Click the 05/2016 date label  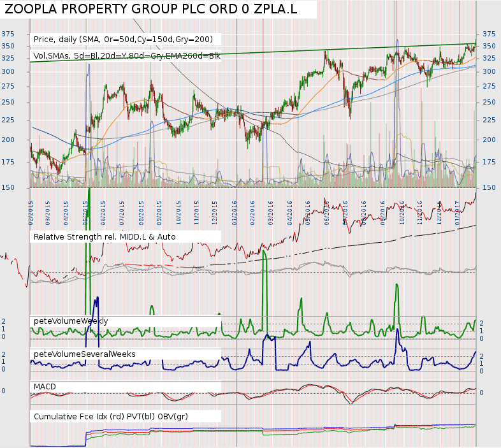(x=307, y=213)
